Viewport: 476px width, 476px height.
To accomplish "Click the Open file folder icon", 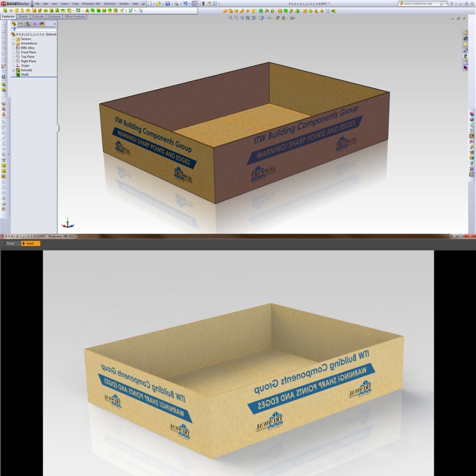I will (x=159, y=3).
